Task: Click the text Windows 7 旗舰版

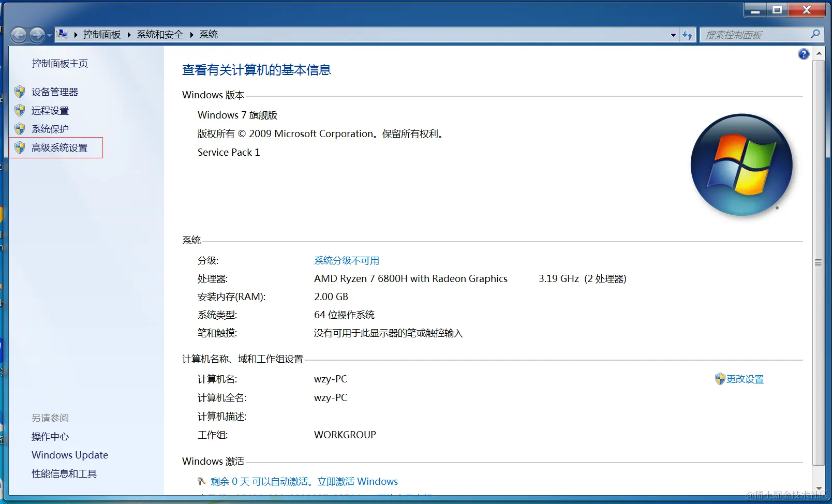Action: 237,115
